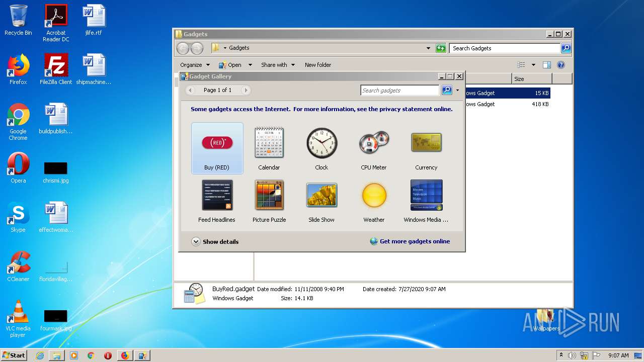Click the Explorer Back button

pos(183,48)
